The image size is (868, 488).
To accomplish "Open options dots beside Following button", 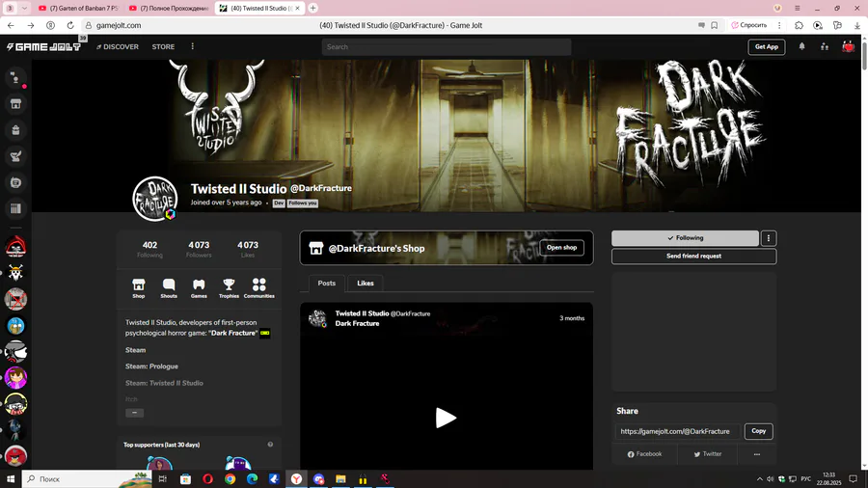I will click(x=769, y=238).
